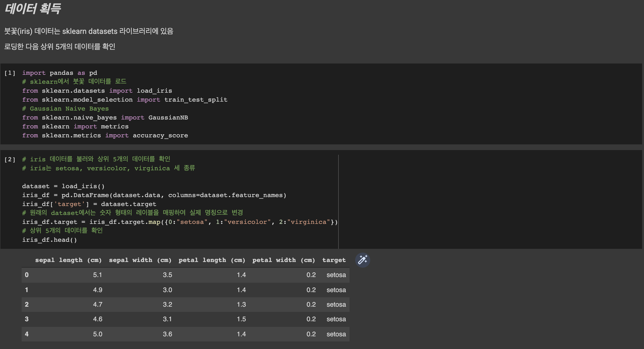Click the 5.1 sepal length cell

(x=98, y=275)
